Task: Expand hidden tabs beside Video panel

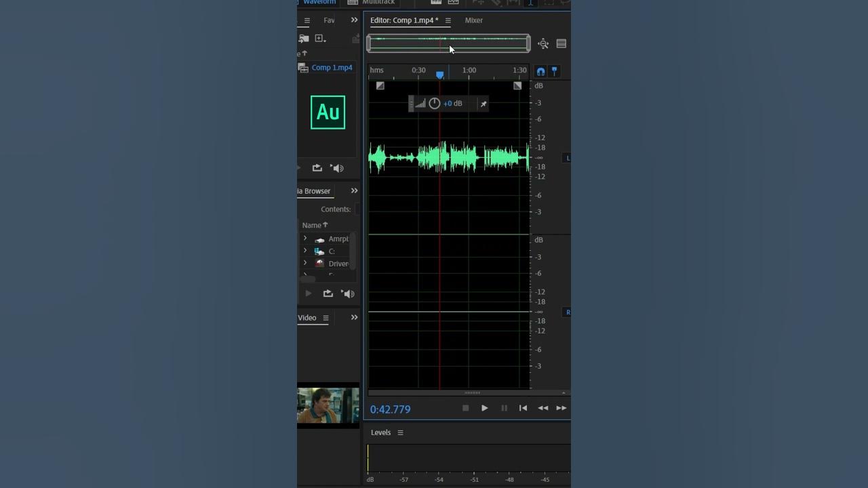Action: coord(354,318)
